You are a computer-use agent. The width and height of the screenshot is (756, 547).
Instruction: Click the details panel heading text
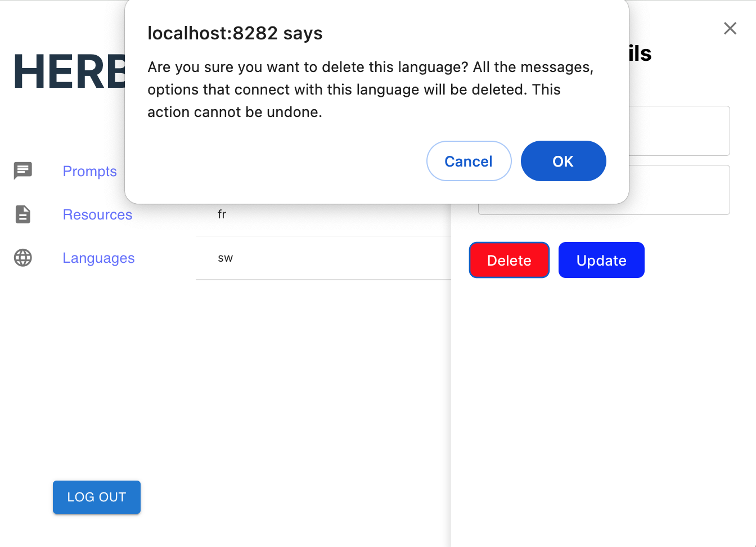(x=640, y=53)
